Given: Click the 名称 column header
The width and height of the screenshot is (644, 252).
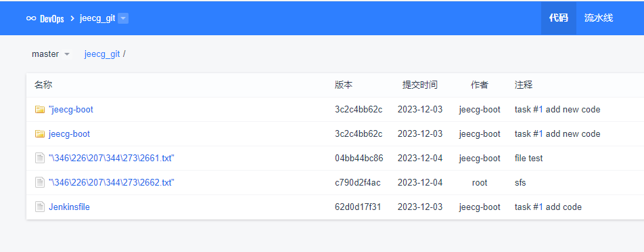Looking at the screenshot, I should [x=43, y=85].
